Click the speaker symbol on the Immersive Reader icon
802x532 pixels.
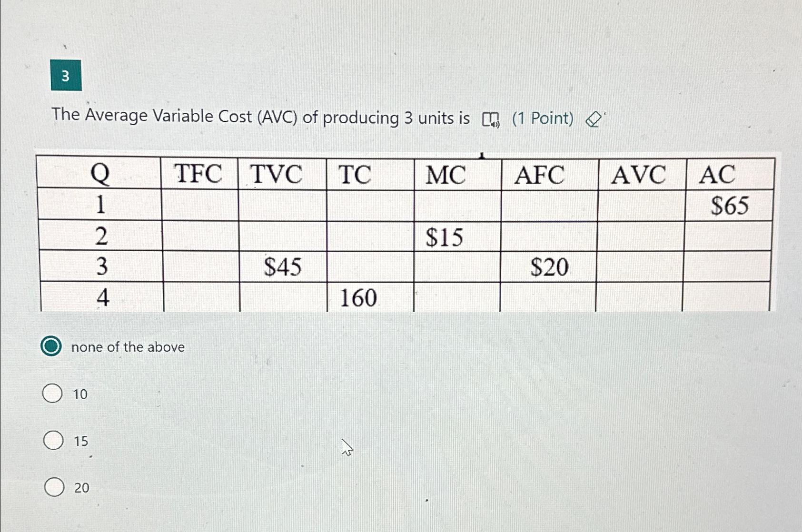[495, 123]
